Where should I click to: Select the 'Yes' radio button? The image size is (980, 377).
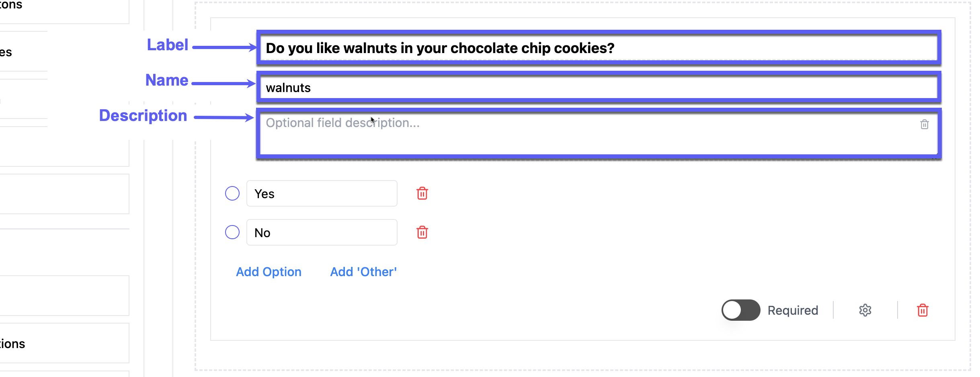pyautogui.click(x=232, y=193)
